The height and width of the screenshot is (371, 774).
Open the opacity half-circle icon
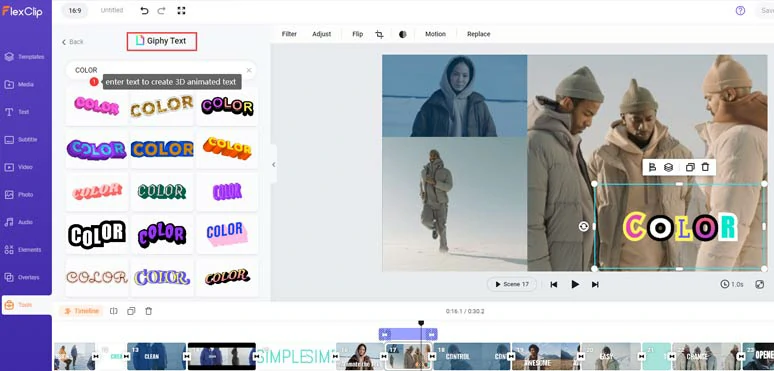click(403, 35)
